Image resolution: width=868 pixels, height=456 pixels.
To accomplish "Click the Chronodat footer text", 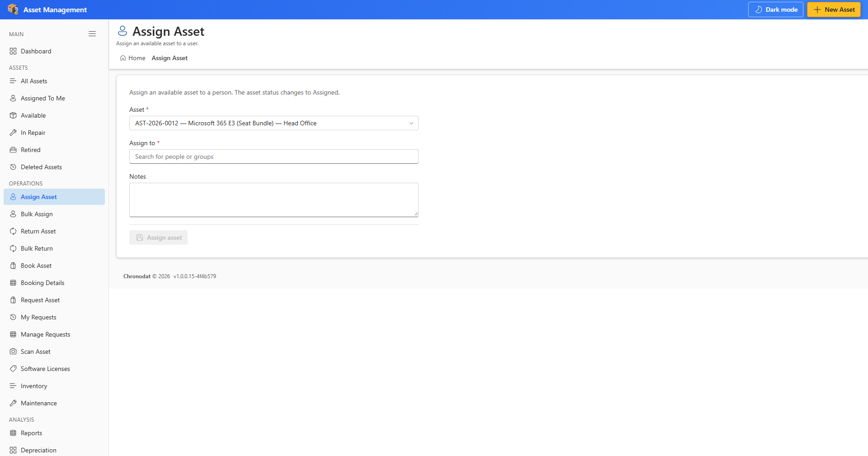I will (137, 276).
